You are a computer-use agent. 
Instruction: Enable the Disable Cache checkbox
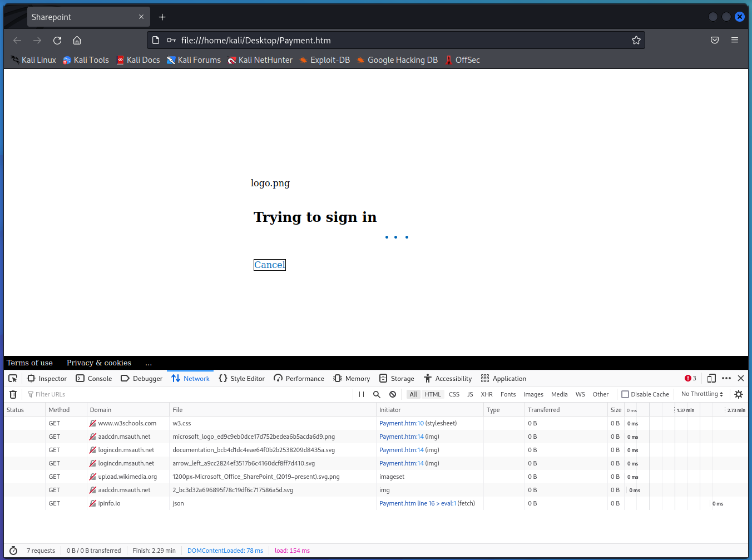tap(625, 394)
